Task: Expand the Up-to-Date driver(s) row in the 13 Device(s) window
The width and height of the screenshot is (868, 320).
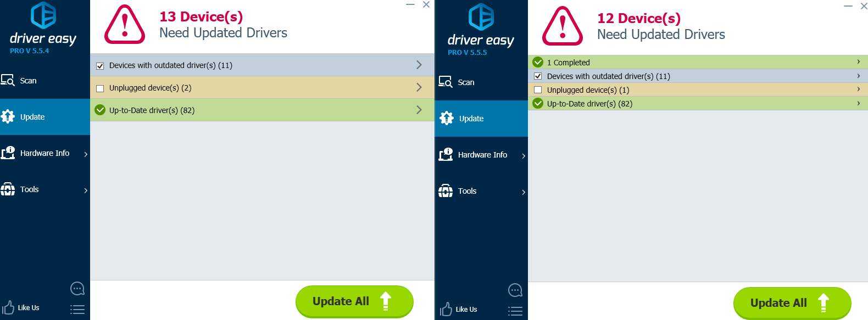Action: point(262,110)
